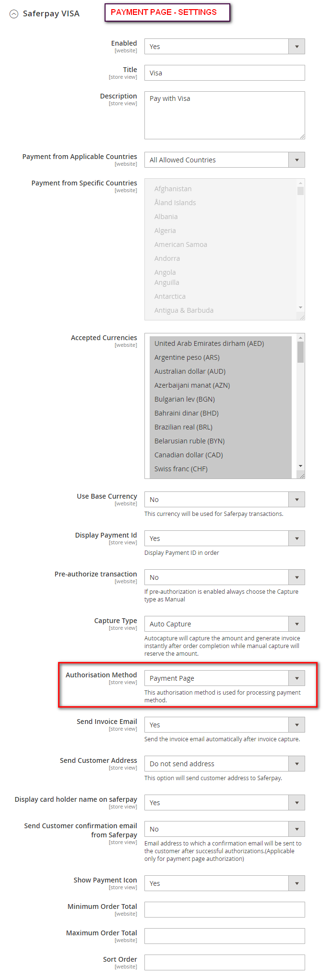
Task: Collapse the Saferpay VISA section
Action: pyautogui.click(x=14, y=14)
